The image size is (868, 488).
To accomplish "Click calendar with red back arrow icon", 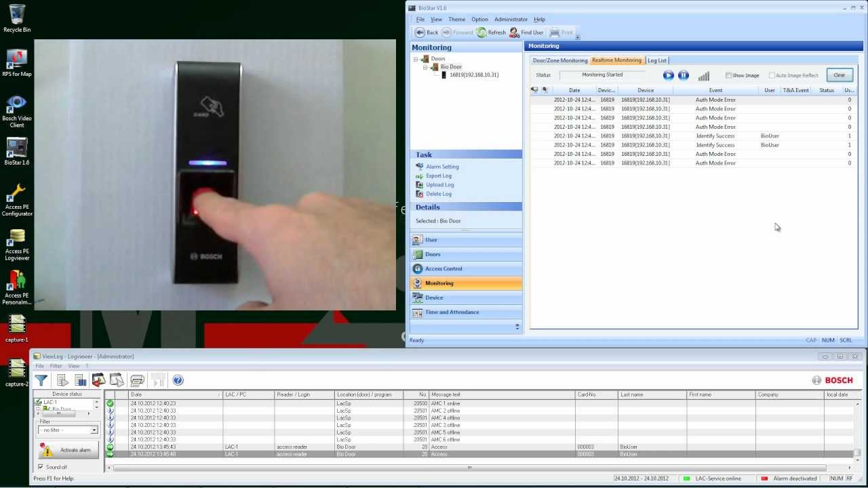I will (x=98, y=380).
